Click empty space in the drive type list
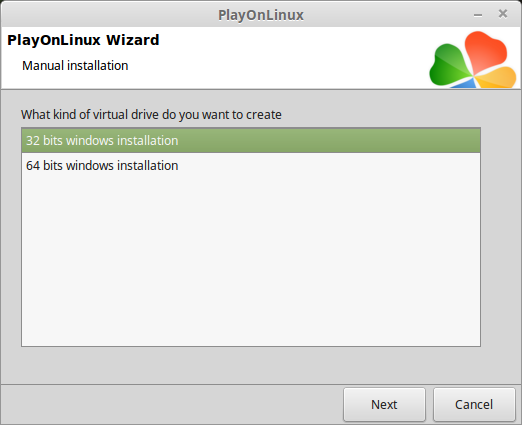The image size is (522, 425). tap(251, 260)
